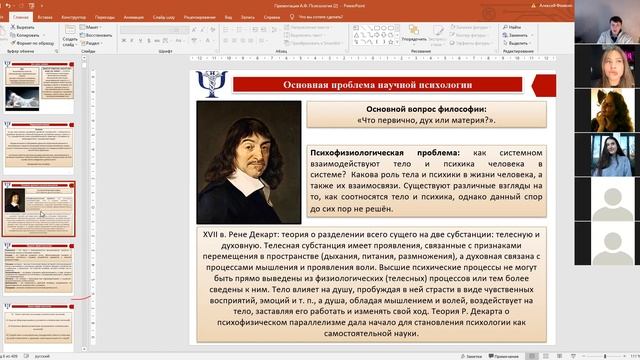Clear all text formatting icon
The height and width of the screenshot is (360, 640).
point(212,30)
